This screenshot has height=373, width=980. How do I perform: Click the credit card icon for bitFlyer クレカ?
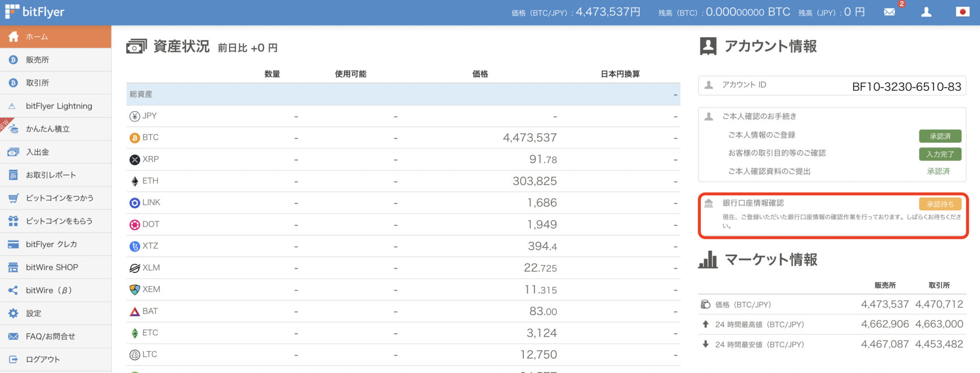(x=13, y=244)
